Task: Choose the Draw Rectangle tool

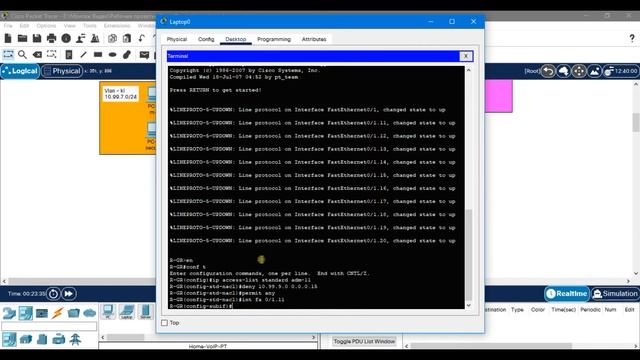Action: (98, 54)
